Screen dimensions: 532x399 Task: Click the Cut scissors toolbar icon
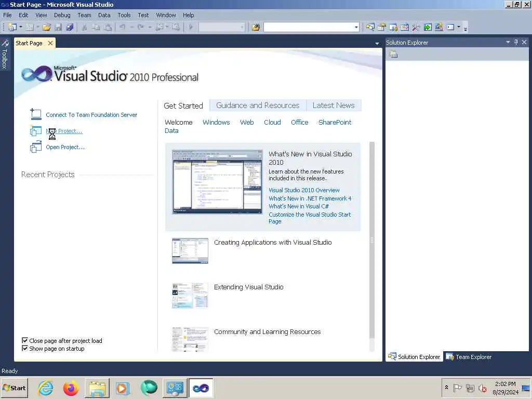(85, 27)
